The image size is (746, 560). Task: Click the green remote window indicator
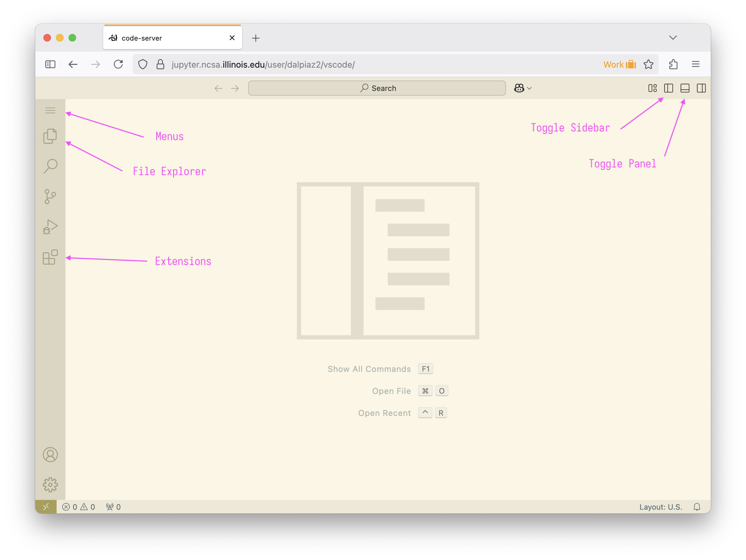click(x=46, y=507)
